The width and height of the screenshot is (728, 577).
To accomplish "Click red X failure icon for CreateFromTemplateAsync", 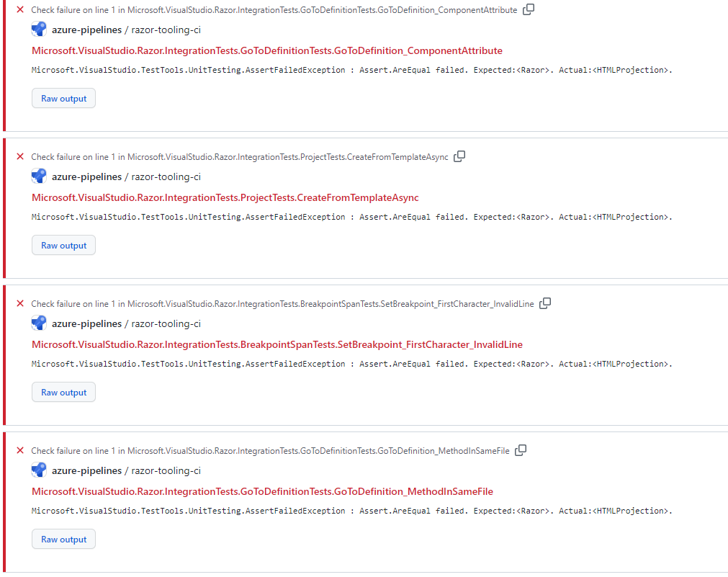I will tap(20, 156).
